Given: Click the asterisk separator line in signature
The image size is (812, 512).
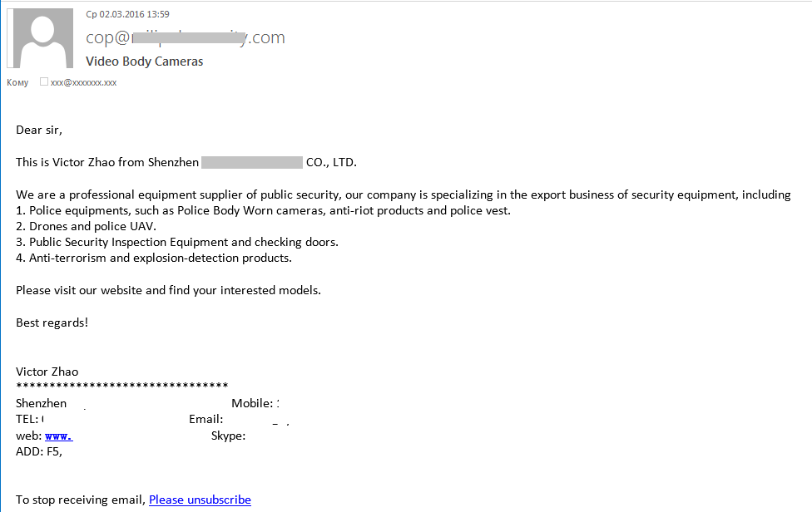Looking at the screenshot, I should [x=122, y=386].
